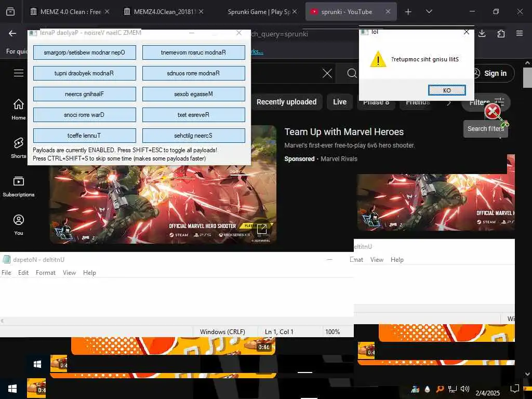The height and width of the screenshot is (399, 532).
Task: Open the Help menu in left Notepad window
Action: click(89, 272)
